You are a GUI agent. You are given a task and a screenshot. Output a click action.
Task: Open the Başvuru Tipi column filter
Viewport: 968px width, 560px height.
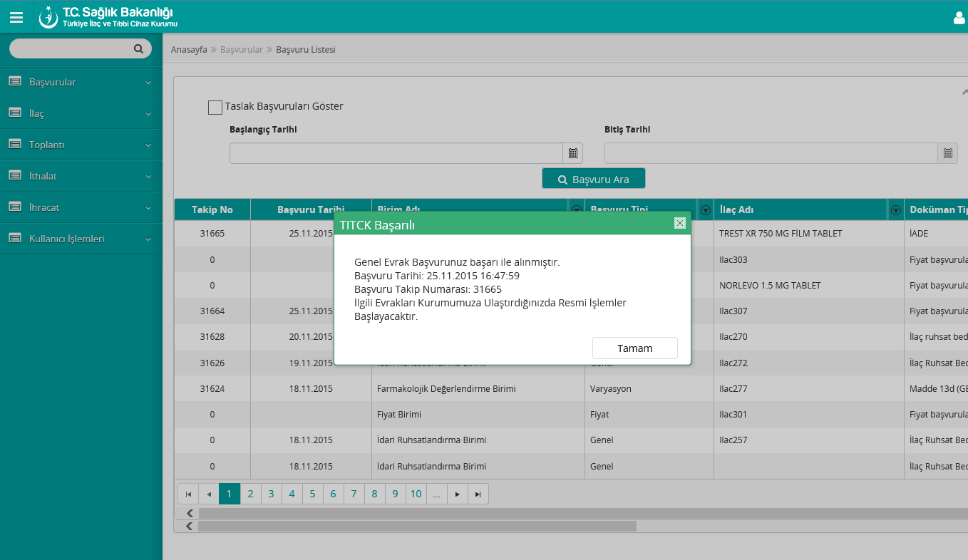[705, 210]
